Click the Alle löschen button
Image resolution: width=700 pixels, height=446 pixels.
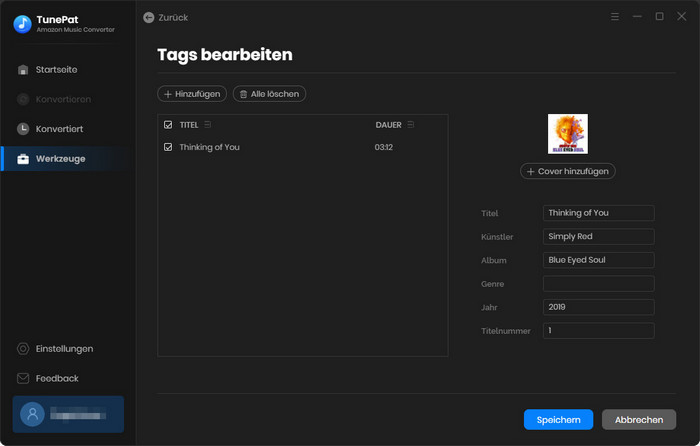pyautogui.click(x=269, y=94)
